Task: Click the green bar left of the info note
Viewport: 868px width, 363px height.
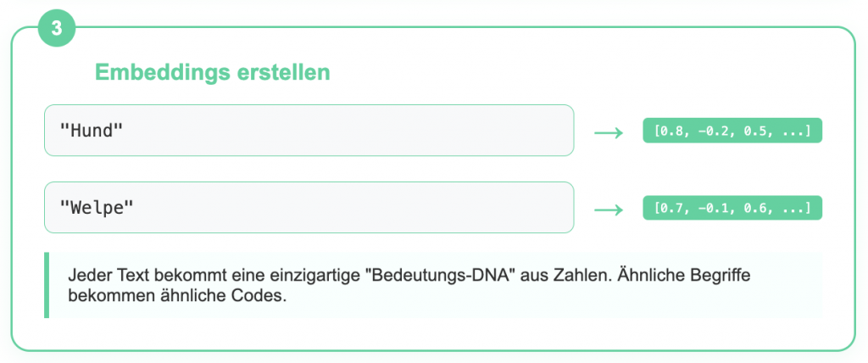Action: coord(47,286)
